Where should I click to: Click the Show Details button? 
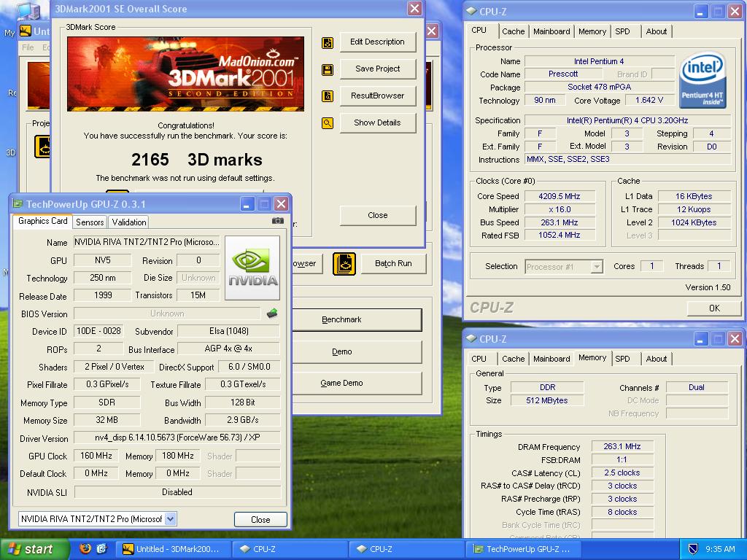tap(377, 122)
